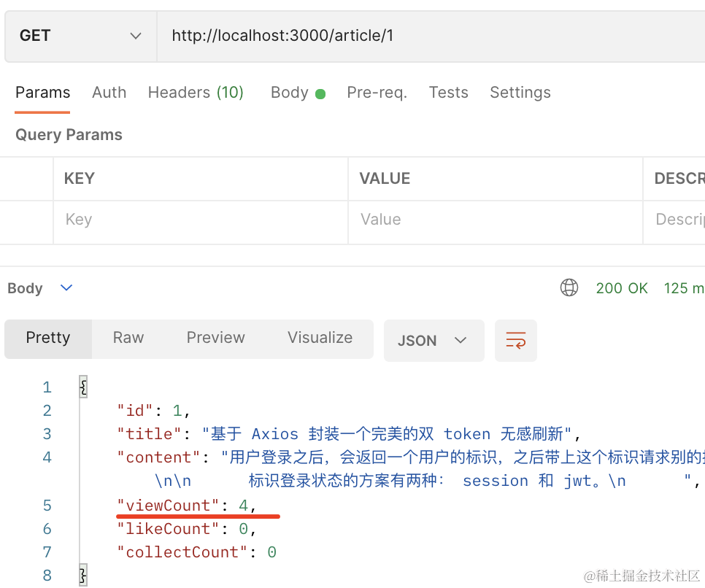Viewport: 705px width, 588px height.
Task: Select the Pre-req. tab
Action: 377,93
